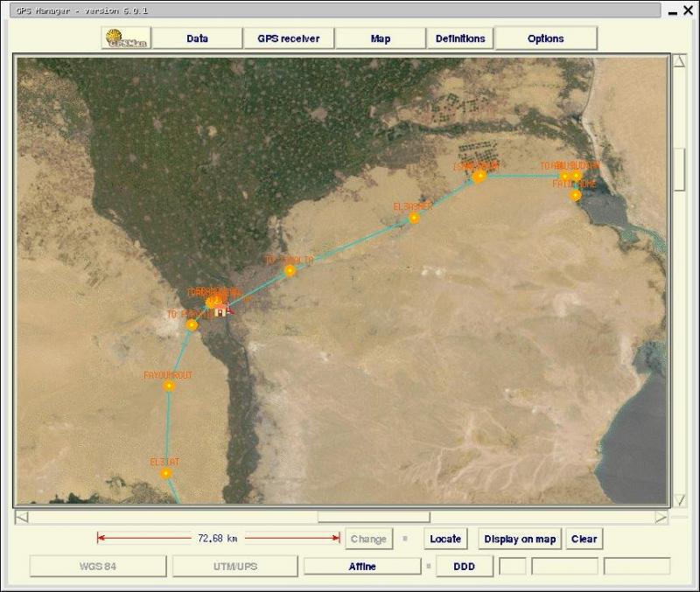The image size is (700, 592).
Task: Click the ISMAILEYA waypoint marker on the map
Action: click(x=479, y=175)
